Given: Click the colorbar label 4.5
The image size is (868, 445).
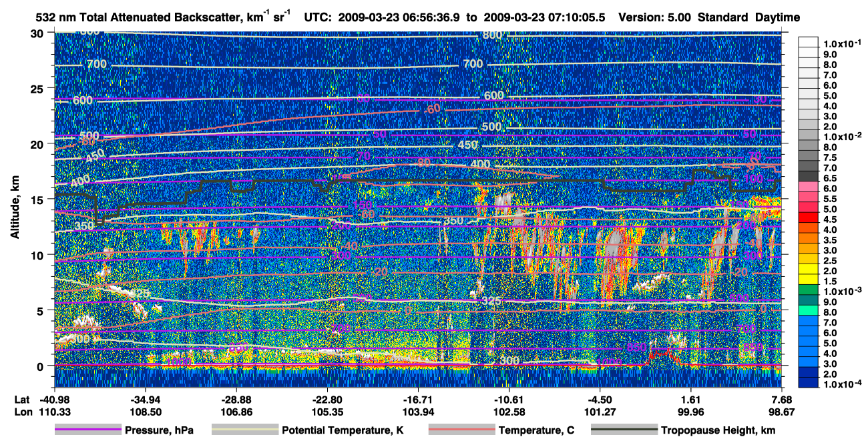Looking at the screenshot, I should [830, 219].
